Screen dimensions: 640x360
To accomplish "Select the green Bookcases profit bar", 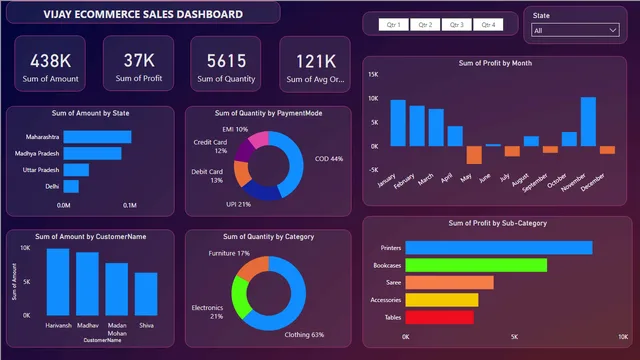I will [476, 265].
